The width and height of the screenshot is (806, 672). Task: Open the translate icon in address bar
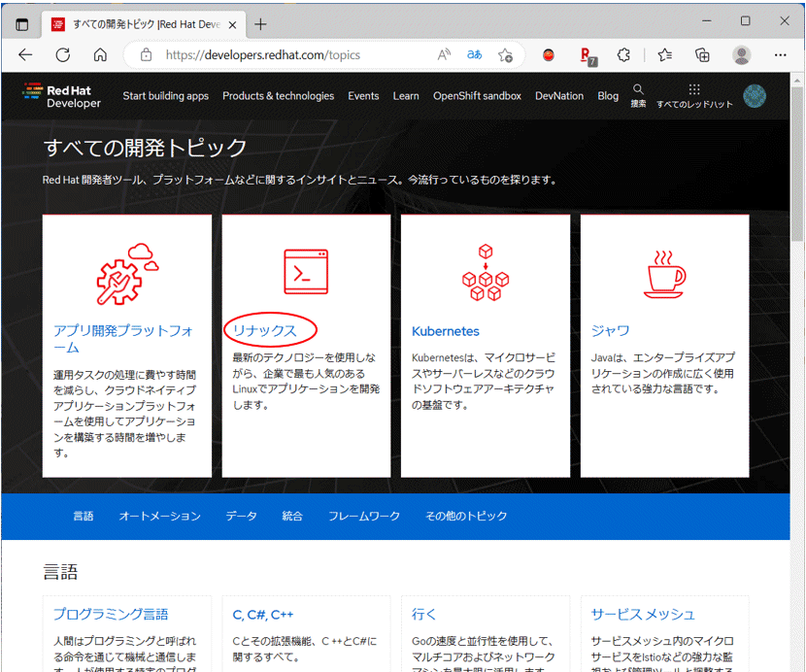(475, 54)
